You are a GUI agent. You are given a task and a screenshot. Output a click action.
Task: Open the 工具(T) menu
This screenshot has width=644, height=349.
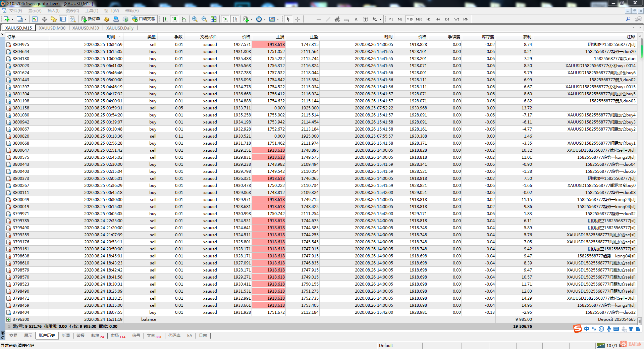(x=92, y=11)
